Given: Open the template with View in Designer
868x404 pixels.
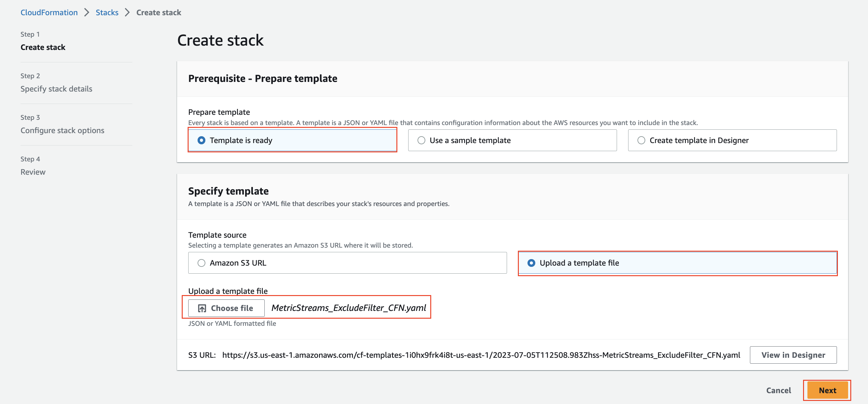Looking at the screenshot, I should pos(793,355).
